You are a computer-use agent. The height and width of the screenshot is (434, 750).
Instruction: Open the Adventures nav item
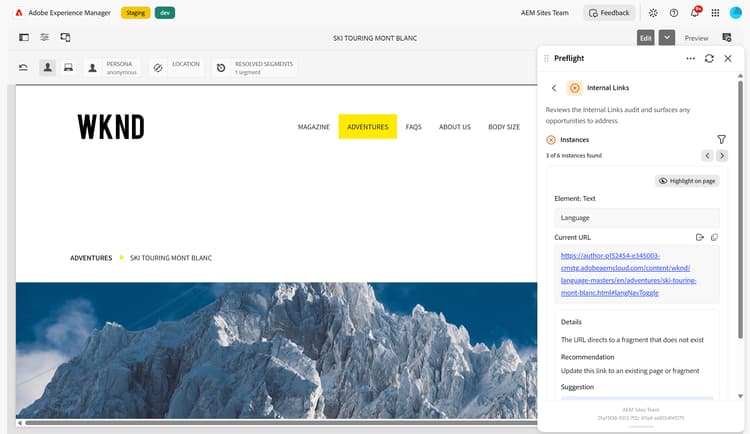[368, 127]
